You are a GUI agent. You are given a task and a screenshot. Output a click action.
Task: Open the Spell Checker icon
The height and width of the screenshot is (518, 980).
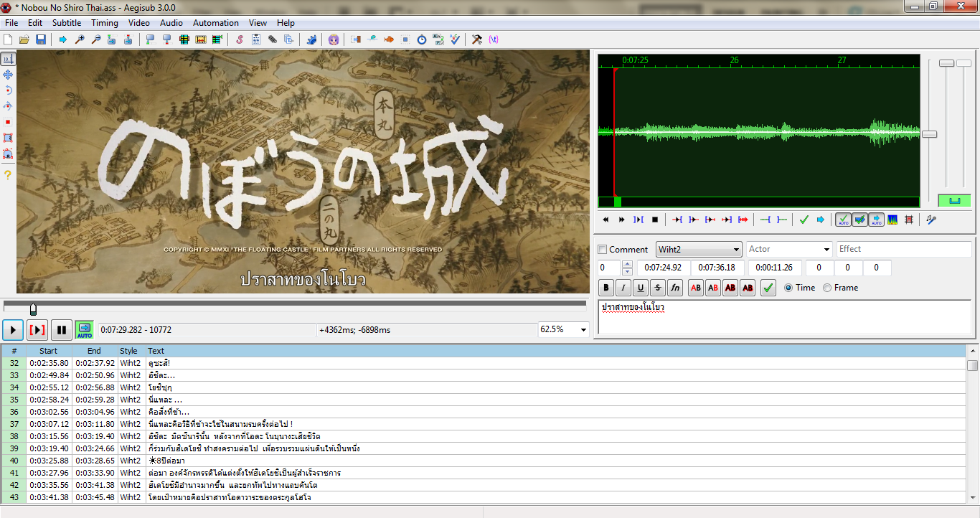455,39
